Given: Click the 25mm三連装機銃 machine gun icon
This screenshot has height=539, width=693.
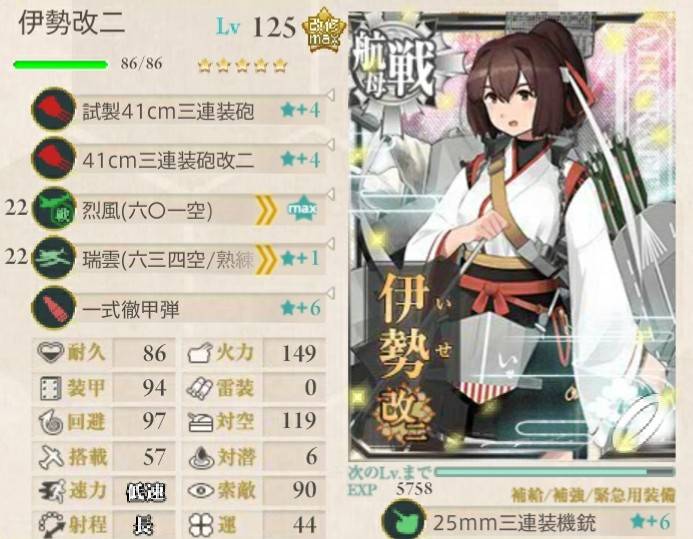Looking at the screenshot, I should tap(403, 521).
